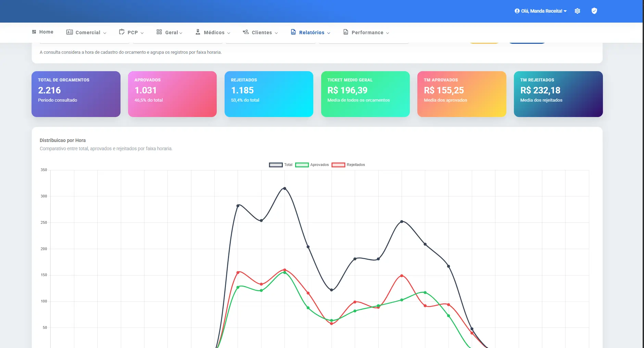Click the Total line peak point near 315
The image size is (644, 348).
click(x=285, y=189)
